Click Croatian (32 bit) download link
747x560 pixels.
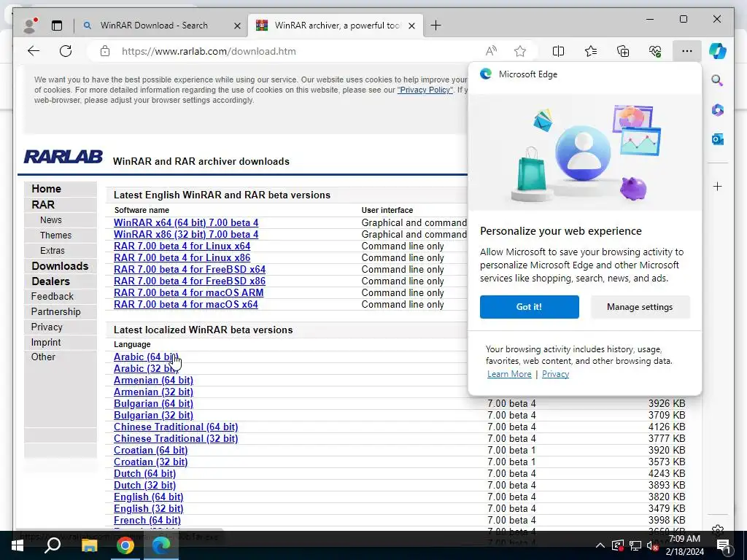(150, 462)
